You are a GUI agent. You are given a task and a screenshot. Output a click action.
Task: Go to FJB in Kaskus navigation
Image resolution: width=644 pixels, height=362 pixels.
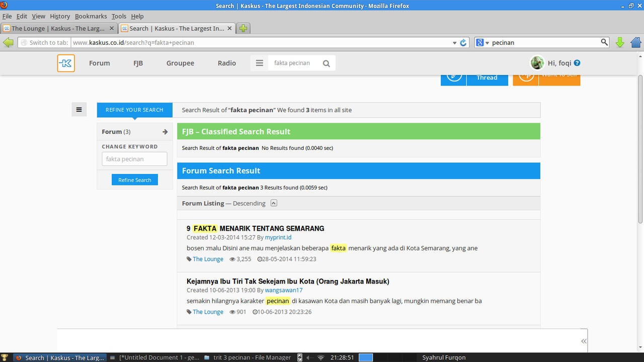(x=138, y=63)
